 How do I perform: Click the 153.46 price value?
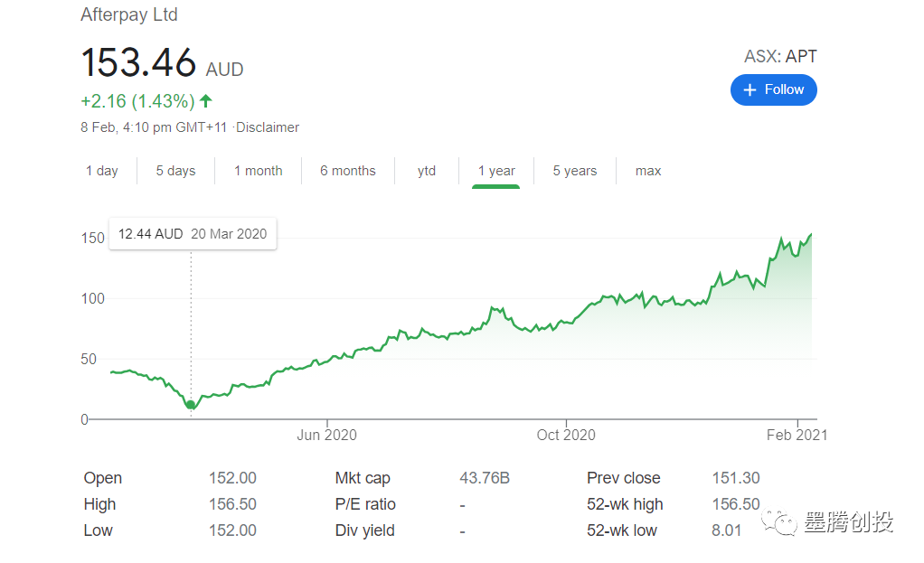[x=138, y=62]
